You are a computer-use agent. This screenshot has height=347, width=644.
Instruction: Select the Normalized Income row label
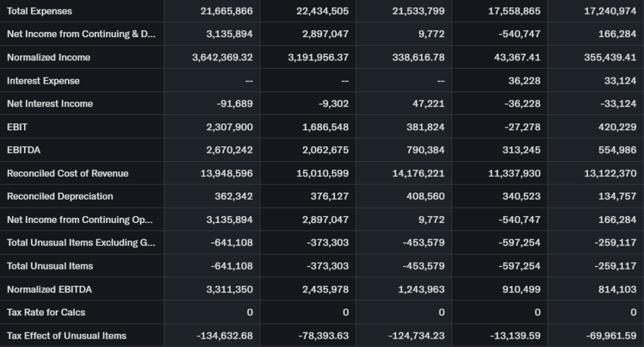click(x=48, y=57)
